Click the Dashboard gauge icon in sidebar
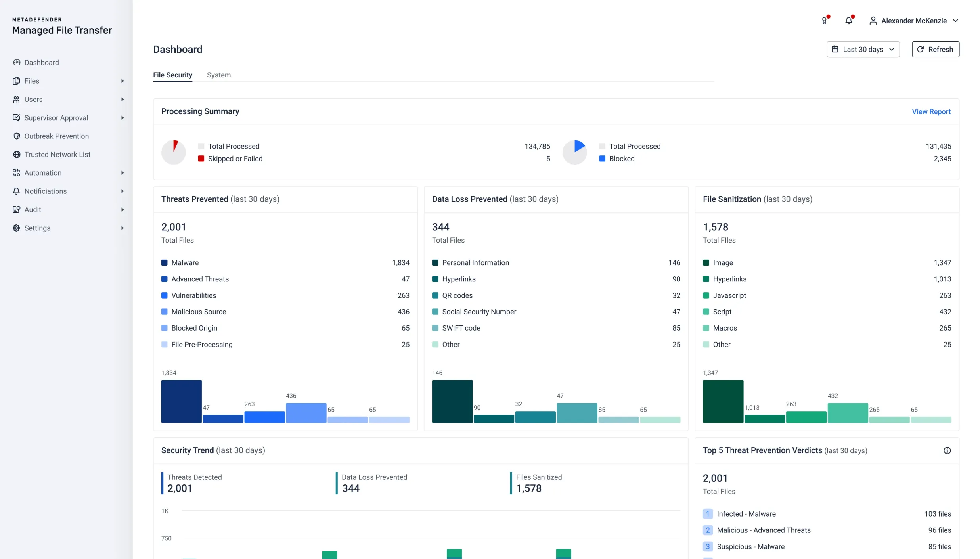Viewport: 980px width, 559px height. coord(16,62)
